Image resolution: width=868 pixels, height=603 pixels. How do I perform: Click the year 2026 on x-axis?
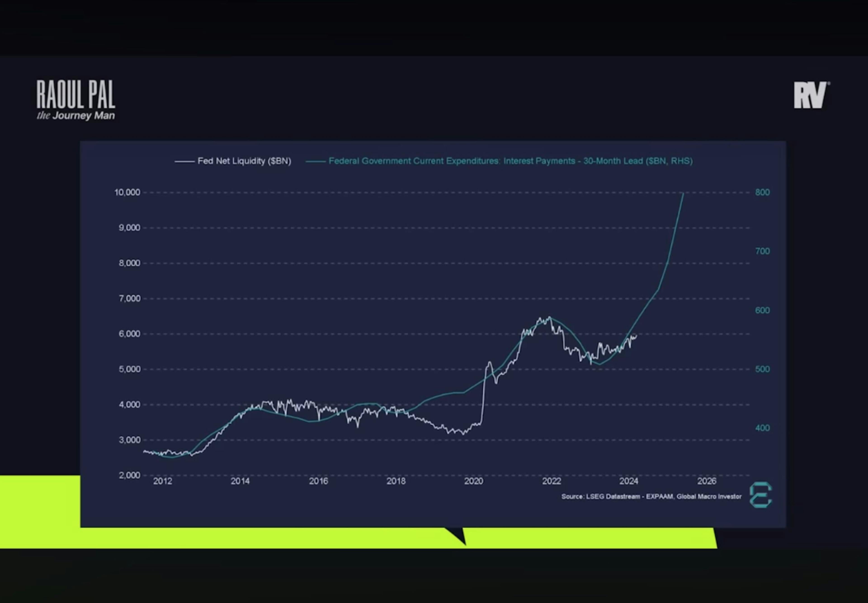pos(707,481)
